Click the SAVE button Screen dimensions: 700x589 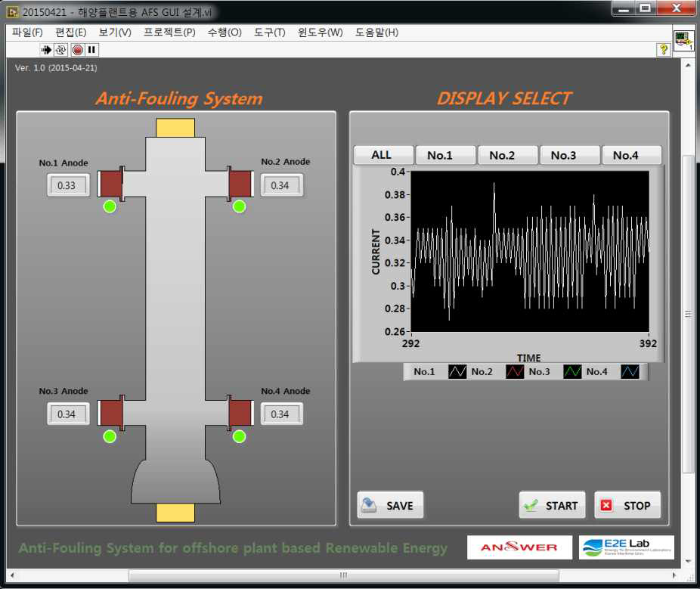click(x=390, y=506)
